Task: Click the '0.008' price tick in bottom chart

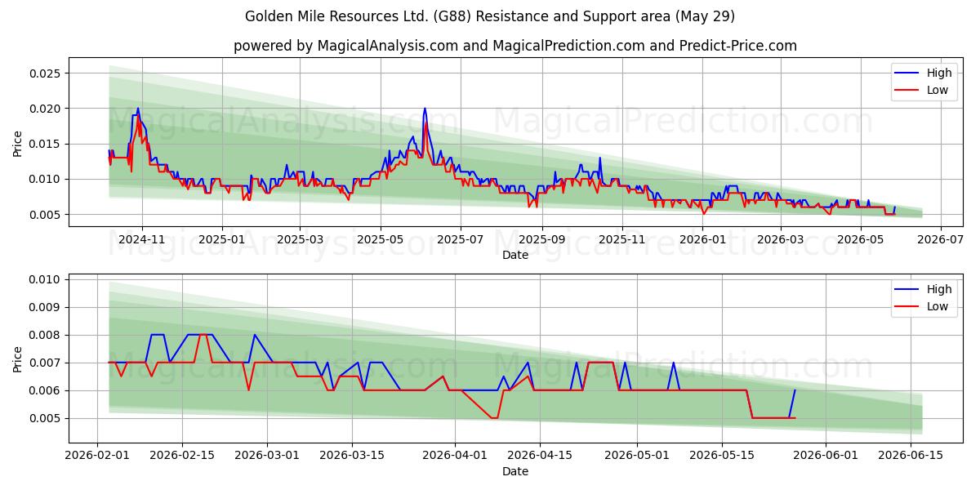Action: 46,335
